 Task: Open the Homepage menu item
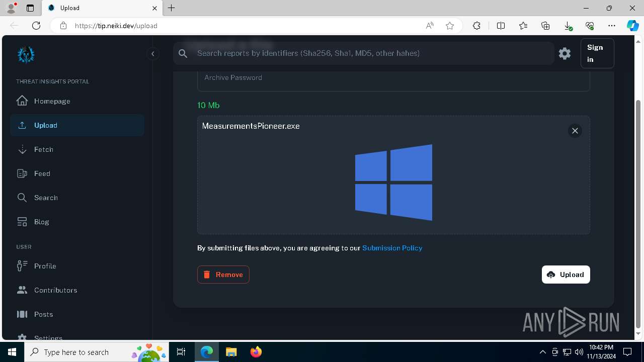tap(77, 101)
